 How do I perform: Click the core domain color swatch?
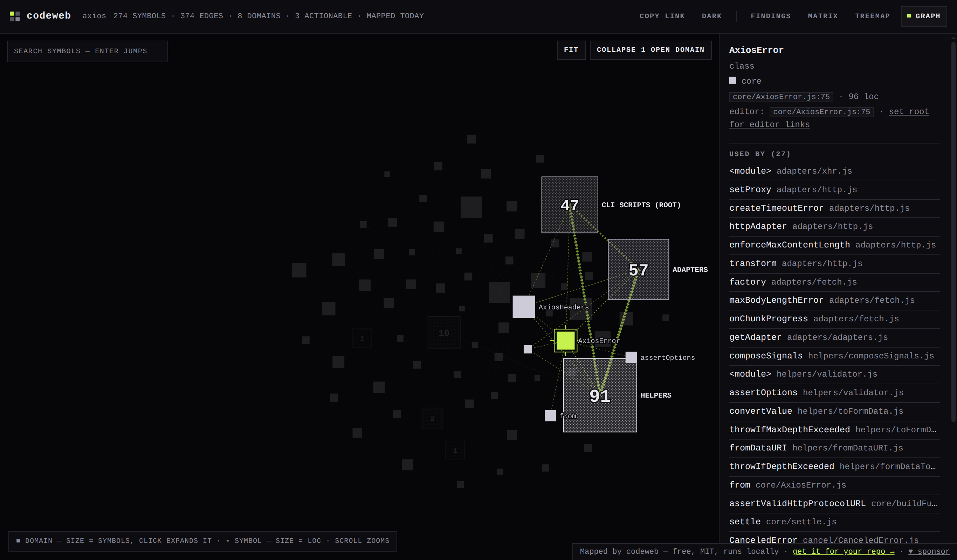[x=732, y=80]
